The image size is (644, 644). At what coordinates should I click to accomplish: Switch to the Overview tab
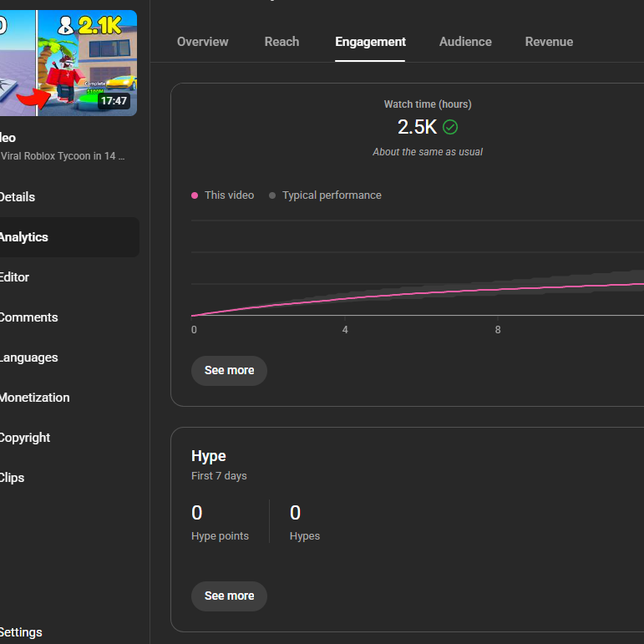[x=202, y=42]
